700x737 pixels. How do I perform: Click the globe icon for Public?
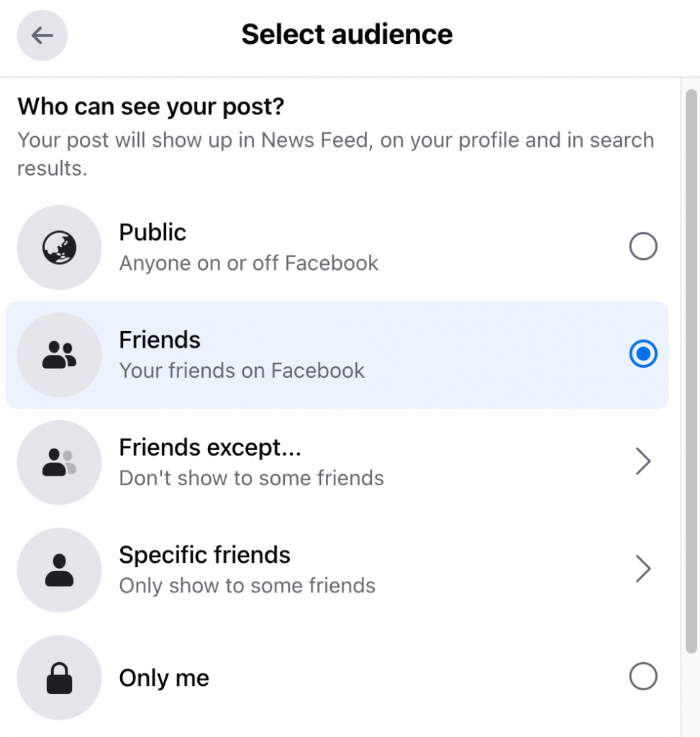tap(59, 248)
